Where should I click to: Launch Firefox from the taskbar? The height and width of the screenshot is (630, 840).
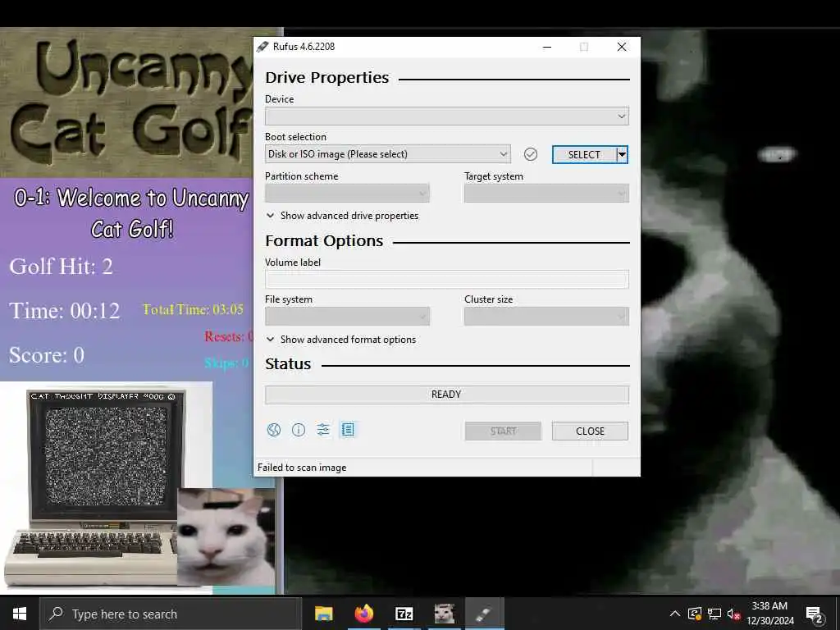point(363,614)
